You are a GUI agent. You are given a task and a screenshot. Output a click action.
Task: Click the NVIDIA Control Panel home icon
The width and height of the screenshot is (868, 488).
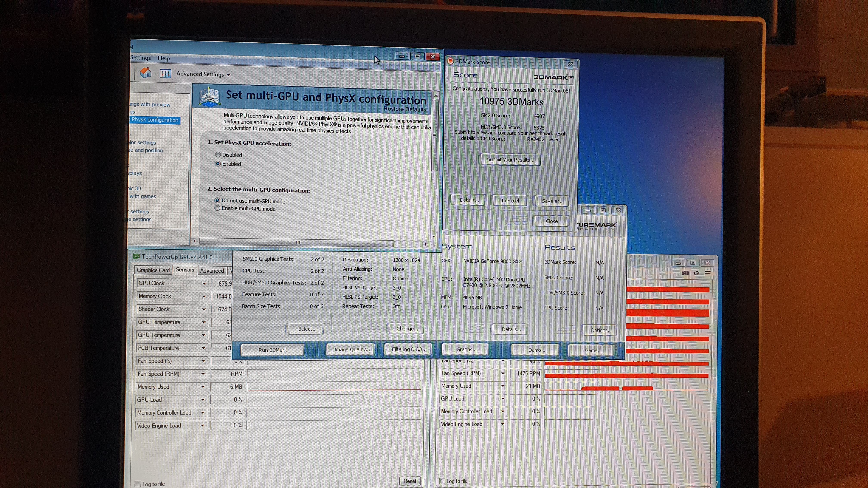[x=146, y=73]
